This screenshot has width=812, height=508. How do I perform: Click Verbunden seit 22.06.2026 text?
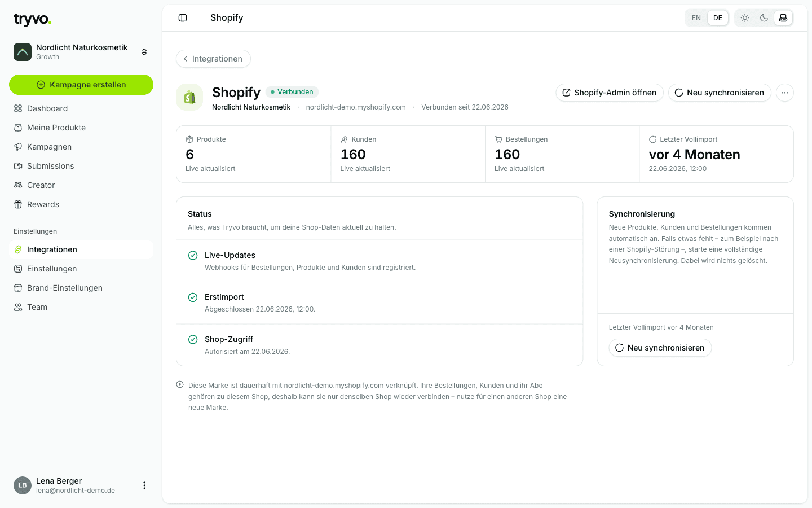[x=465, y=107]
